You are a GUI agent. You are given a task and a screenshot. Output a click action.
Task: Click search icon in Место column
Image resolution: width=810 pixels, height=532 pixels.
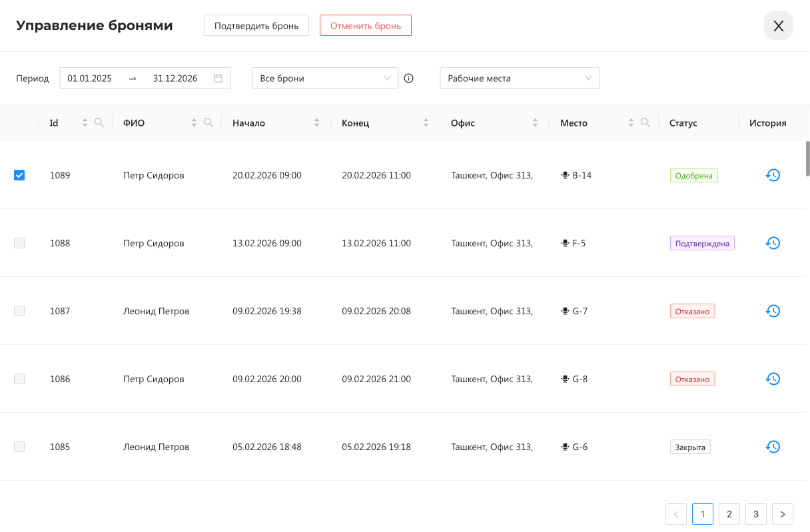[645, 123]
